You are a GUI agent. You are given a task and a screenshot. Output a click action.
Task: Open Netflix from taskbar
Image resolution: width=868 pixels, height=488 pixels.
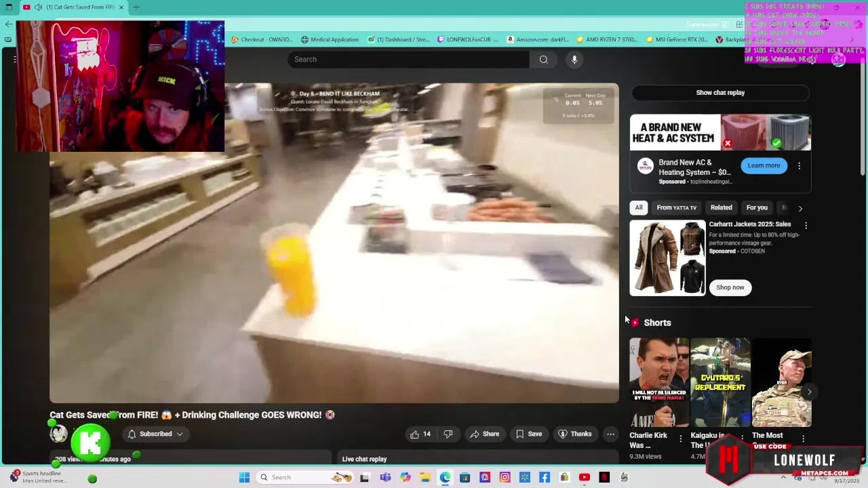(604, 477)
